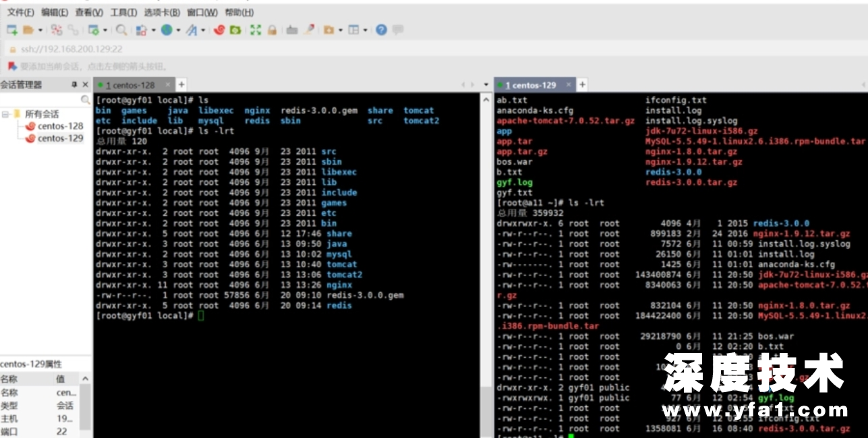The image size is (868, 438).
Task: Add a new tab beside centos-128
Action: (x=181, y=84)
